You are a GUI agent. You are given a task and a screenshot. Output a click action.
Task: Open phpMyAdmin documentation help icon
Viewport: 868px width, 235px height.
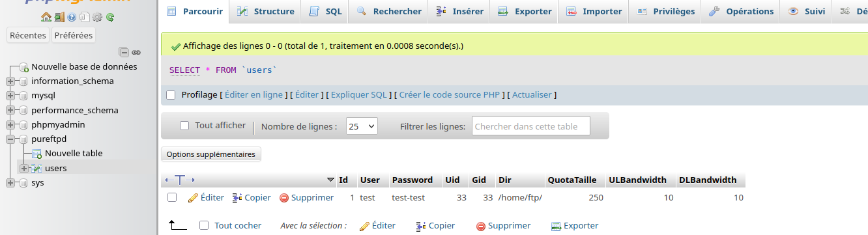coord(72,17)
